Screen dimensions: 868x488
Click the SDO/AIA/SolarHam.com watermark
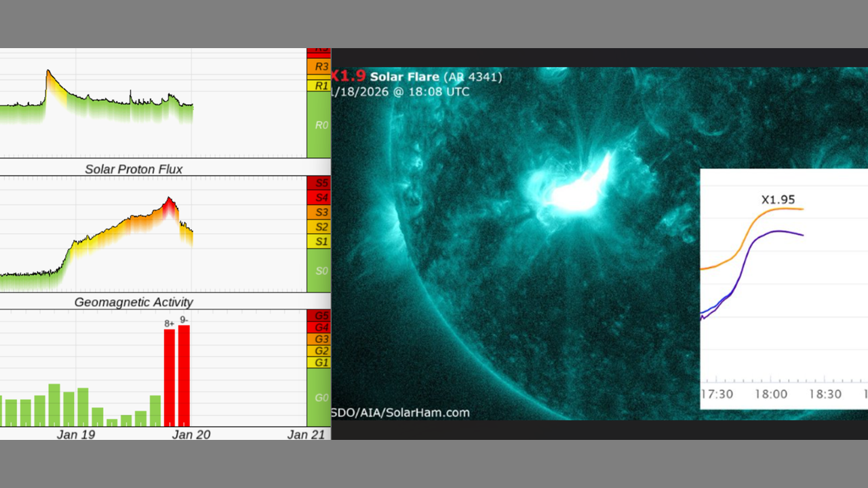[400, 412]
